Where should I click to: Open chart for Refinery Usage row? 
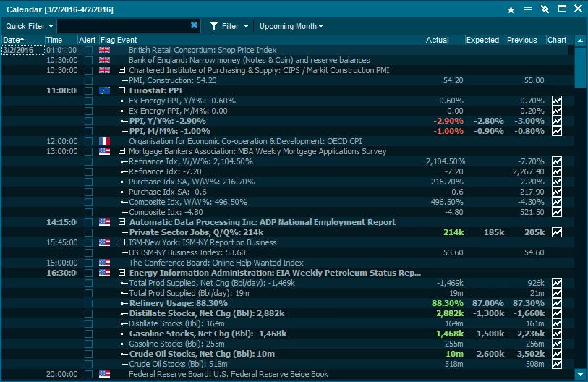557,303
